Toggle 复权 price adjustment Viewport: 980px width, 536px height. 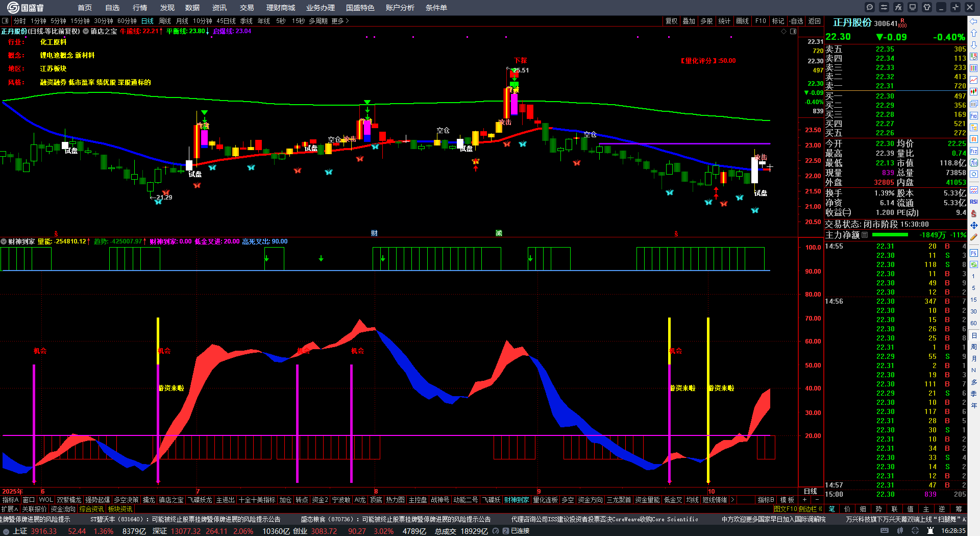671,21
